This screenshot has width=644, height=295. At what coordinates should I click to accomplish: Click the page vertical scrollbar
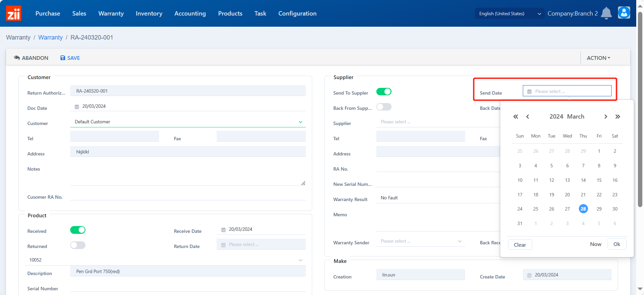(x=640, y=110)
